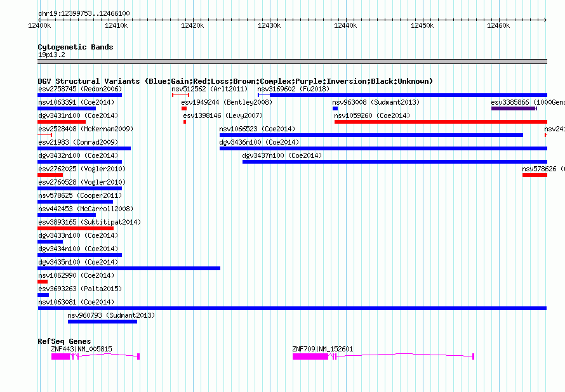
Task: Select the esv1949244 (Bentley2008) label
Action: point(227,102)
